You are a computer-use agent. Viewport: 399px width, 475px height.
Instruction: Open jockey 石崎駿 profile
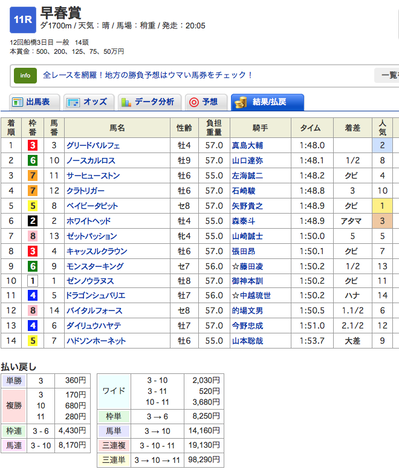point(244,191)
